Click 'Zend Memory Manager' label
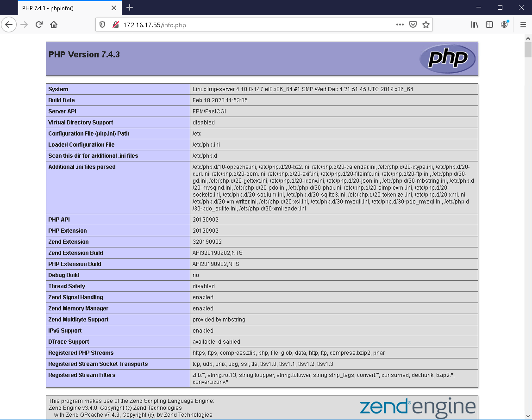The width and height of the screenshot is (532, 420). 78,309
